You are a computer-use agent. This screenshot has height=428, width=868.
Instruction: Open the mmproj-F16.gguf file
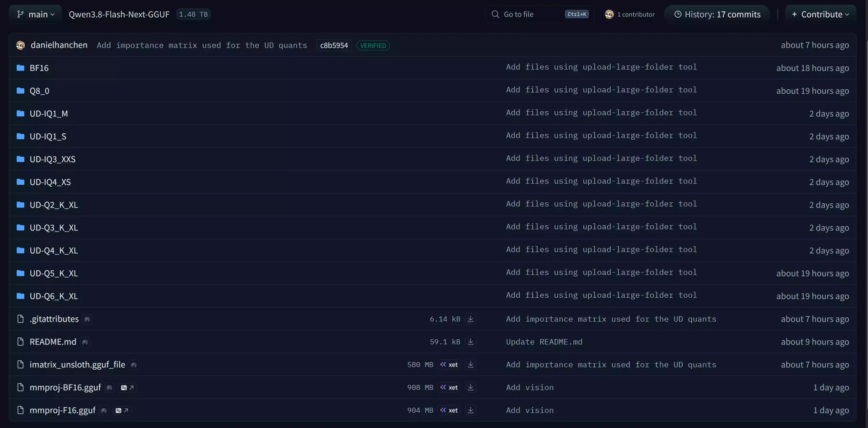click(63, 410)
